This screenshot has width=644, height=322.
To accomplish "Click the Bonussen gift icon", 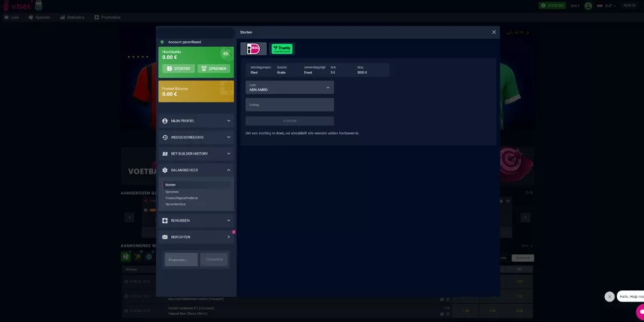I will 165,221.
